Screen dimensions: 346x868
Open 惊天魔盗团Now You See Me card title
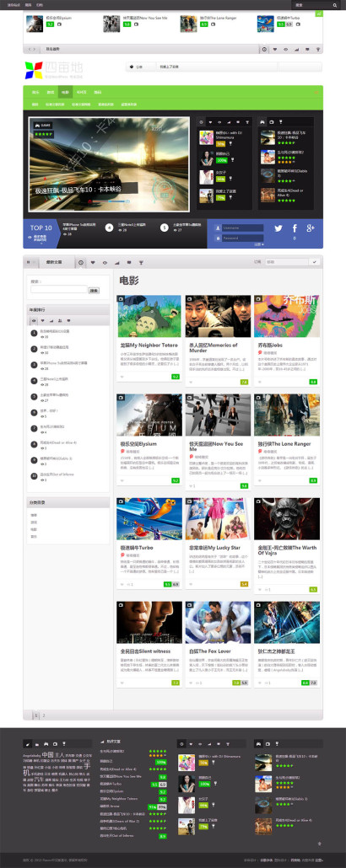tap(216, 446)
